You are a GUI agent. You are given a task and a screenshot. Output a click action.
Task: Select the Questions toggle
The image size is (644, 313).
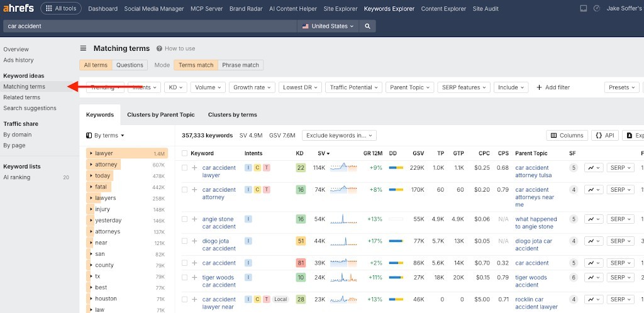(x=130, y=65)
